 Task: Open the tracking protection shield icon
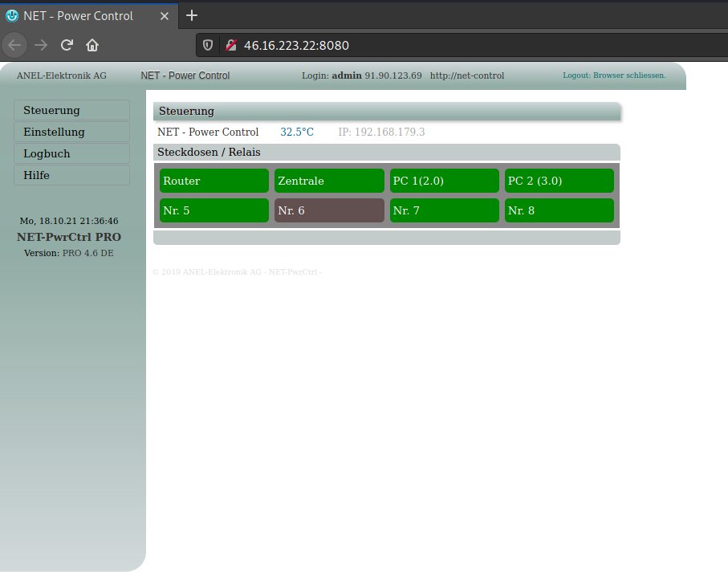click(x=208, y=45)
